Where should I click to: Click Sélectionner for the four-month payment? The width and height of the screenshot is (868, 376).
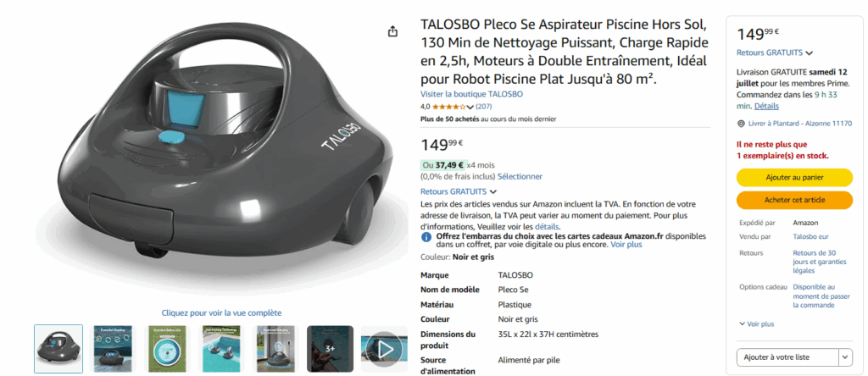[520, 176]
